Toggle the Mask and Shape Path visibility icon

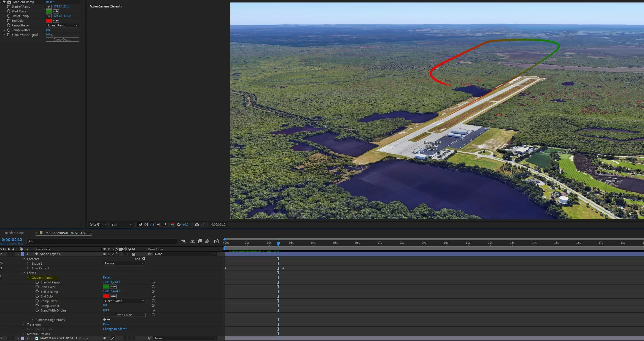tap(152, 225)
